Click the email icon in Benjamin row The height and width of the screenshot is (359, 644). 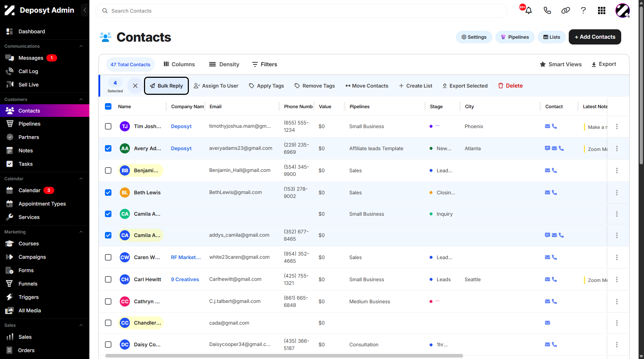click(547, 170)
